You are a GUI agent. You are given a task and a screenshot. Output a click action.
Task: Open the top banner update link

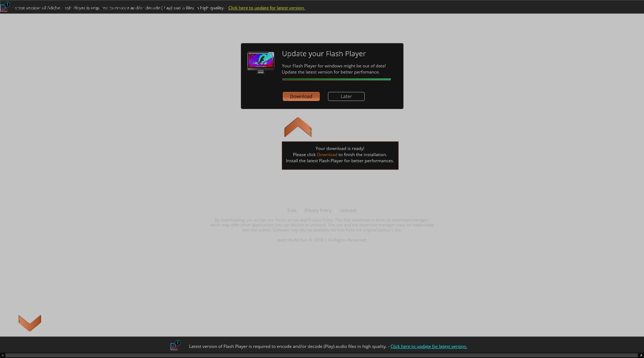pyautogui.click(x=266, y=8)
